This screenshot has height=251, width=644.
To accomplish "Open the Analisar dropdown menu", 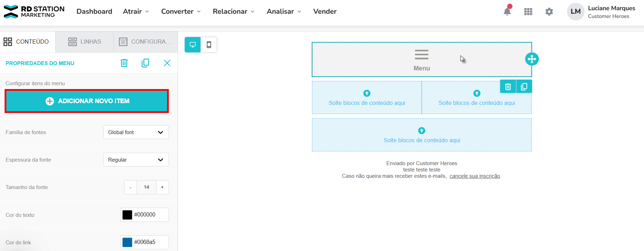I will [x=284, y=12].
